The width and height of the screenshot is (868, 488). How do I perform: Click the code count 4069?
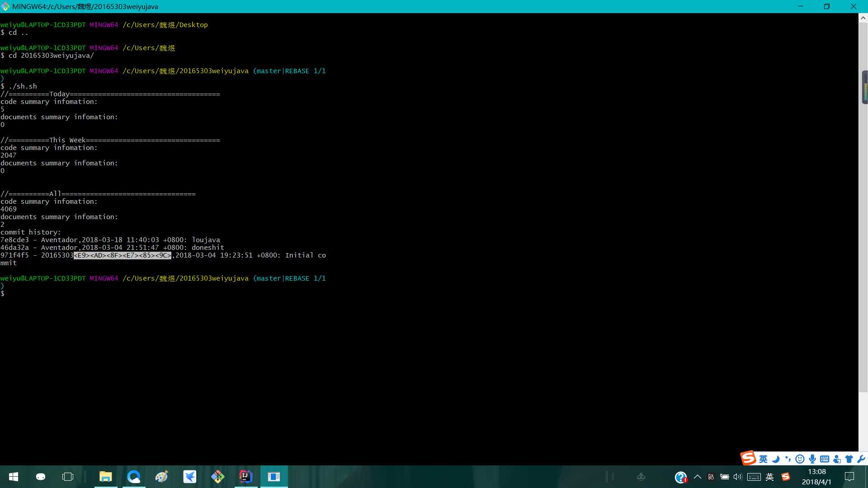9,209
